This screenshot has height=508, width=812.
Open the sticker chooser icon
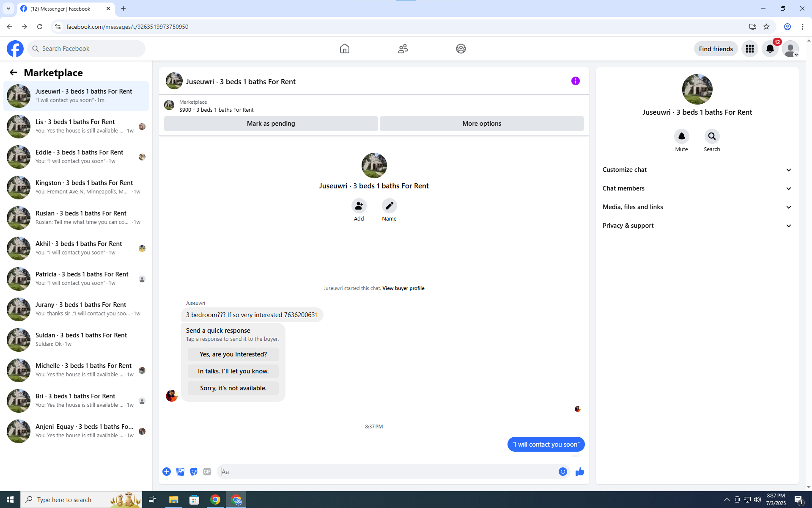click(x=194, y=472)
